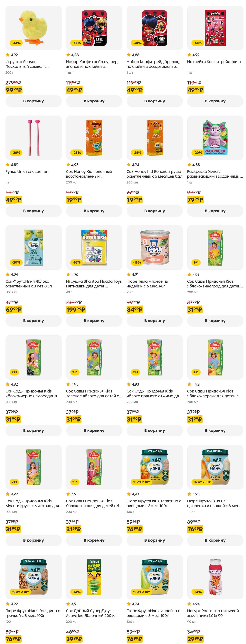Click the star rating of Лунтик coloring book
Viewport: 246px width, 644px height.
point(193,165)
